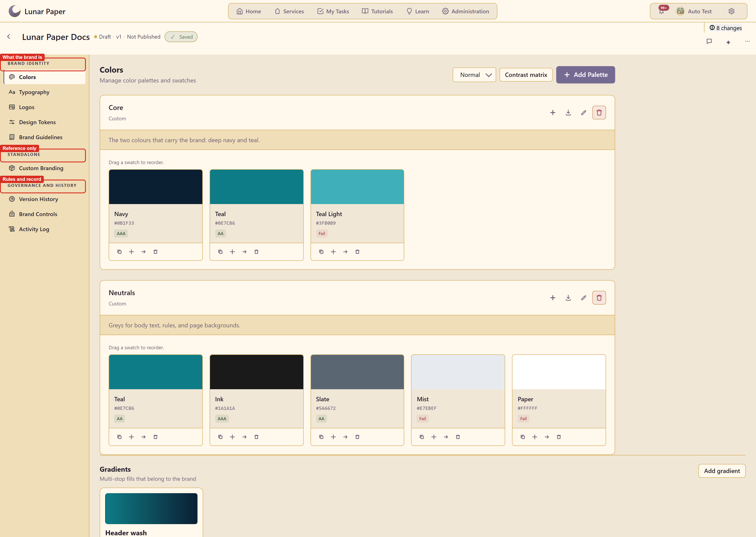Open the notifications bell icon
Image resolution: width=756 pixels, height=537 pixels.
(661, 11)
